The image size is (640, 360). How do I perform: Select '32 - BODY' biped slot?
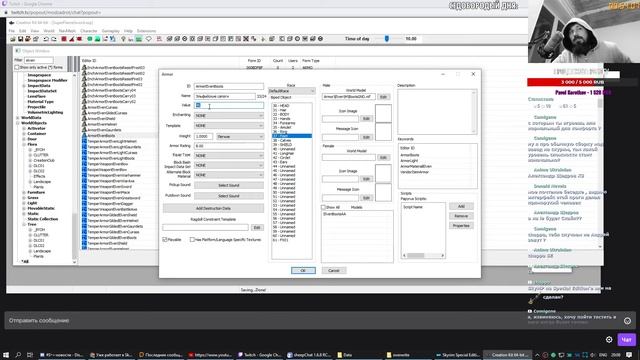coord(291,114)
